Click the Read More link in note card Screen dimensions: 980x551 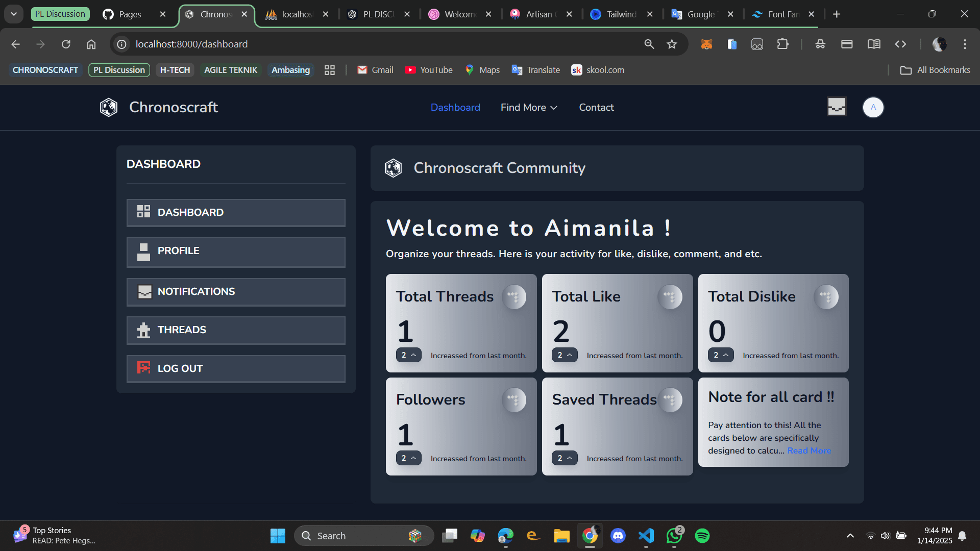tap(809, 450)
